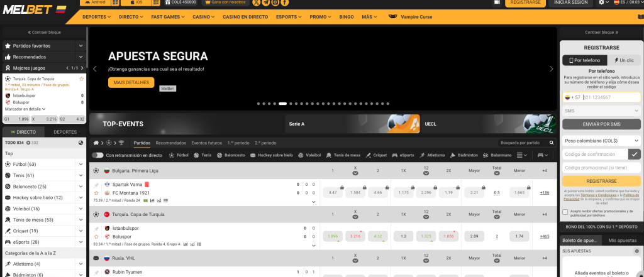Viewport: 644px width, 277px height.
Task: Switch to the Eventos futuros tab
Action: click(x=206, y=143)
